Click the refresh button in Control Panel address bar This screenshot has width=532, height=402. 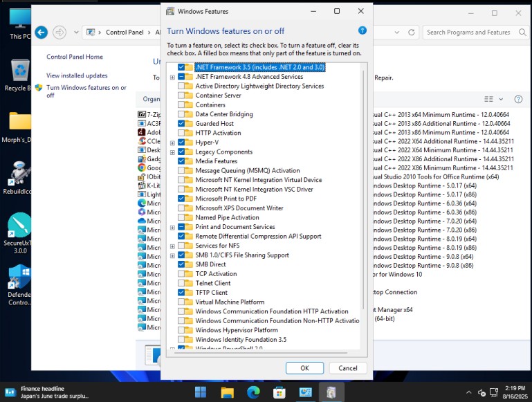tap(412, 33)
